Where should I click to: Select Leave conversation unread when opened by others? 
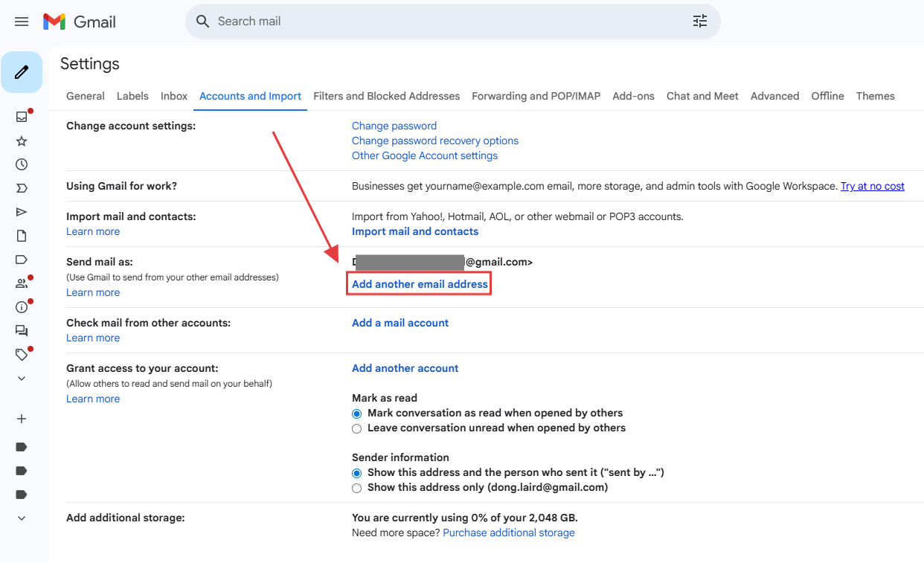click(x=357, y=428)
